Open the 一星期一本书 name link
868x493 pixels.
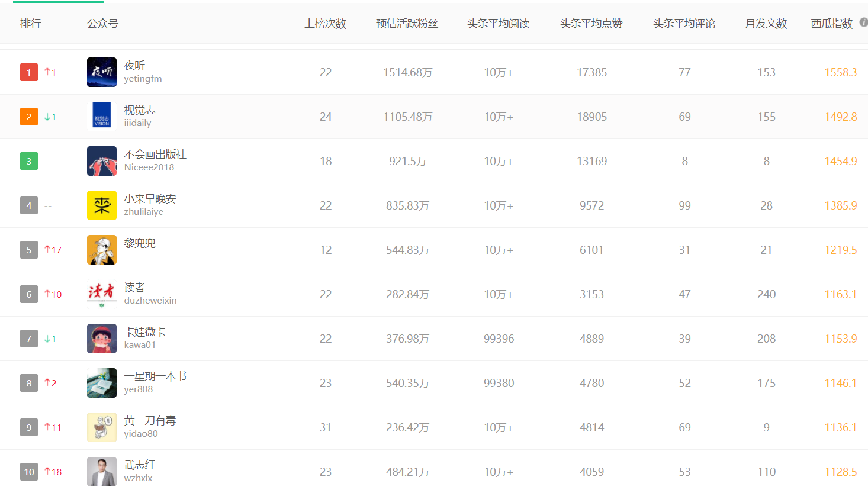(x=155, y=376)
